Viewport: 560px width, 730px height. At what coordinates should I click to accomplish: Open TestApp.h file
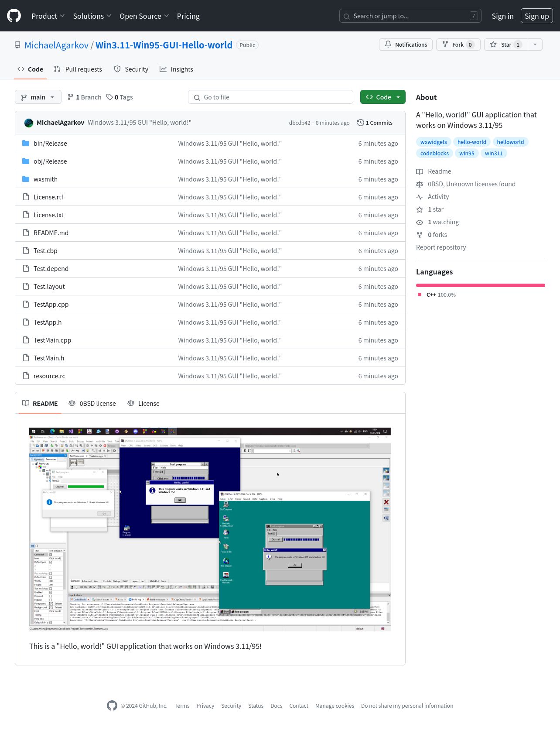coord(48,322)
